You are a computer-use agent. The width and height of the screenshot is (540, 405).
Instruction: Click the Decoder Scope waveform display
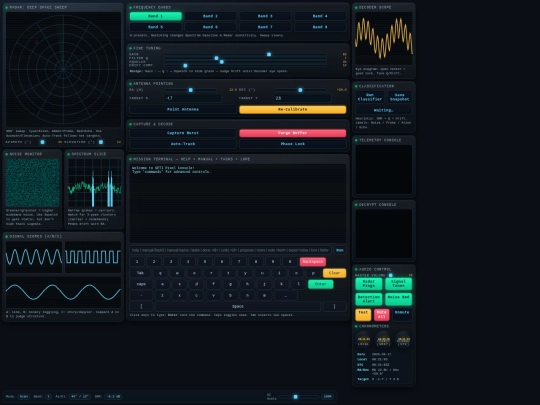pos(384,39)
